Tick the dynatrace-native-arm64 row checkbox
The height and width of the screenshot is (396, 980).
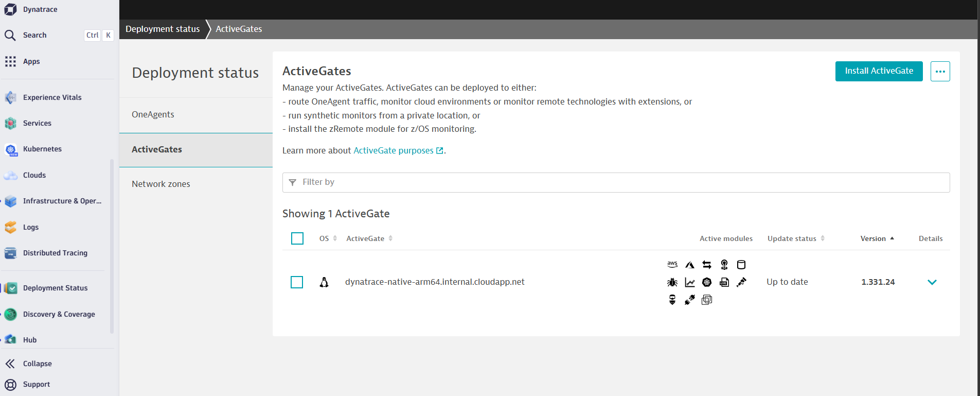point(297,282)
